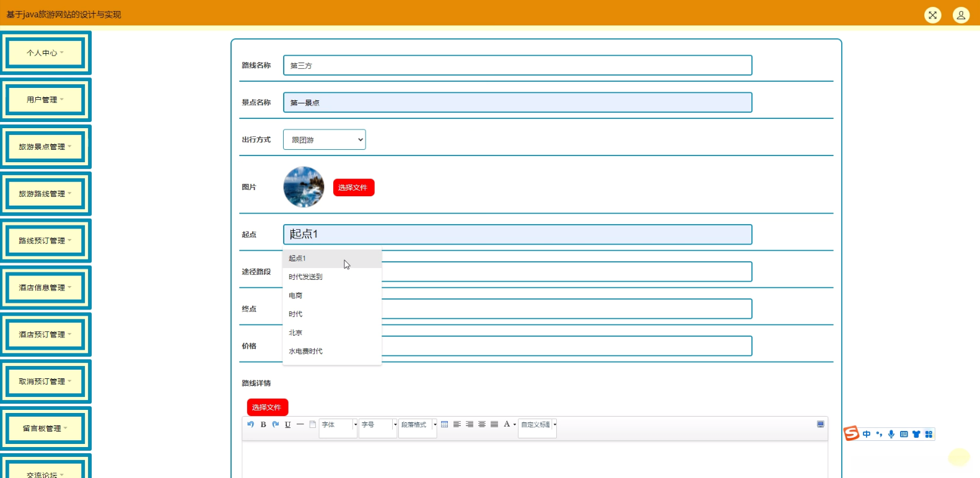Expand the 旅游路线管理 sidebar menu

(46, 194)
